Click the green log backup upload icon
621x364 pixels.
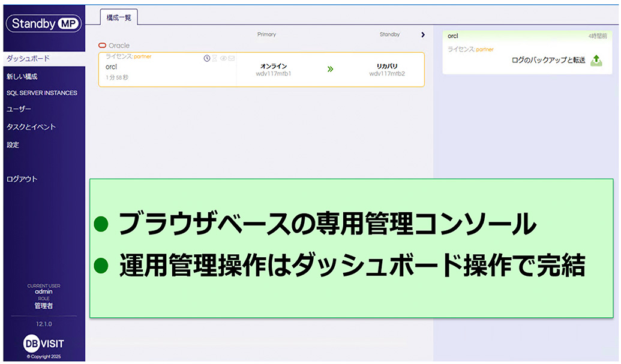596,61
